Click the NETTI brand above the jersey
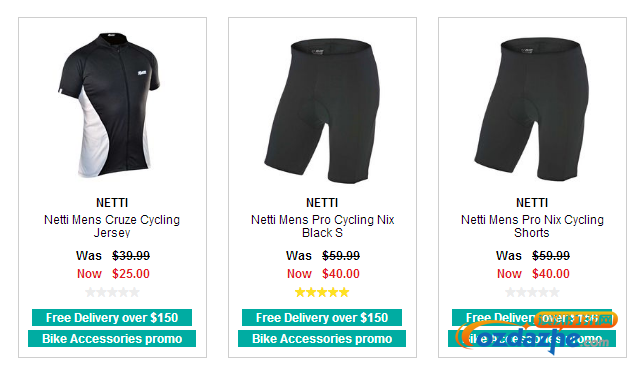 coord(112,202)
